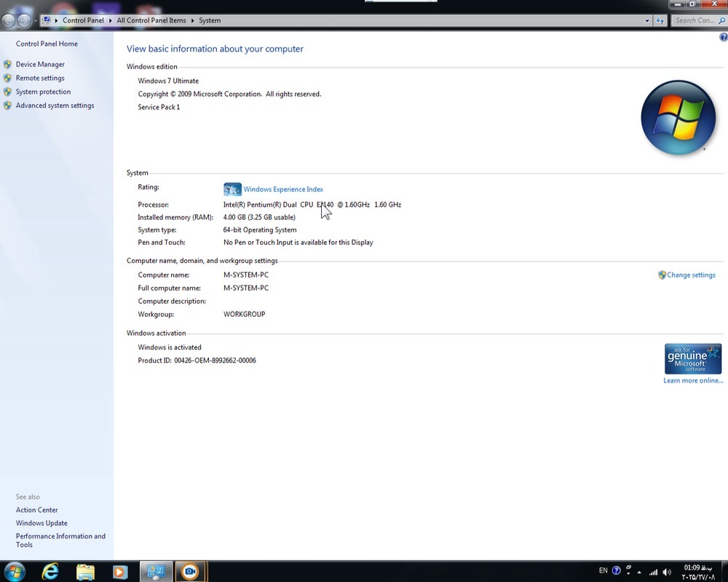Follow the Learn more online link
This screenshot has height=582, width=728.
(693, 380)
